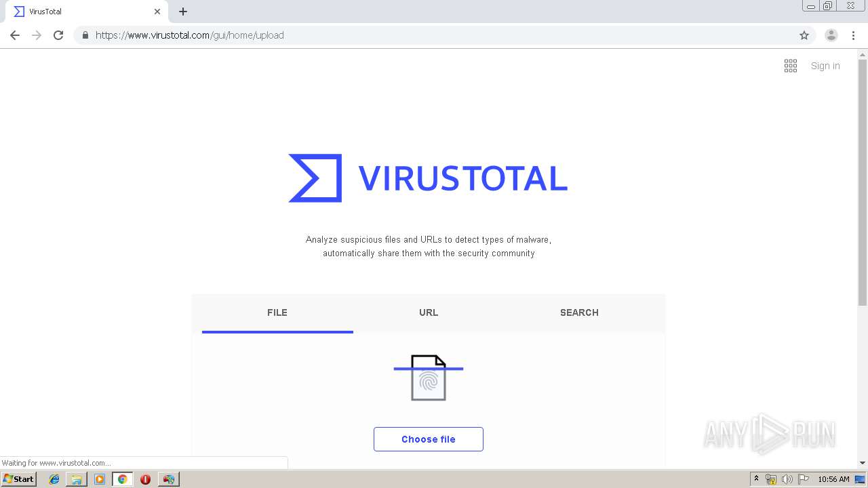868x488 pixels.
Task: Click the Sign in link
Action: (x=825, y=66)
